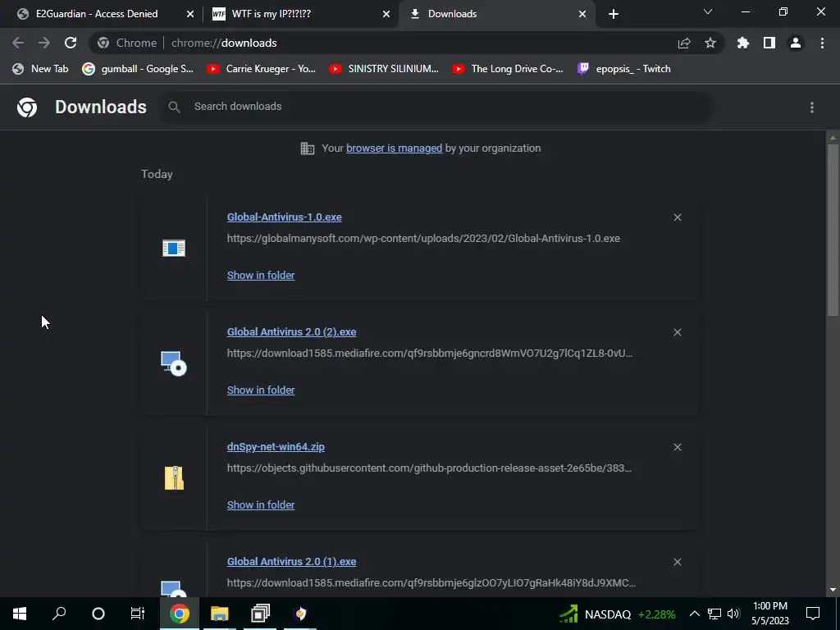Open the gumball Google Search bookmark
Image resolution: width=840 pixels, height=630 pixels.
[138, 69]
